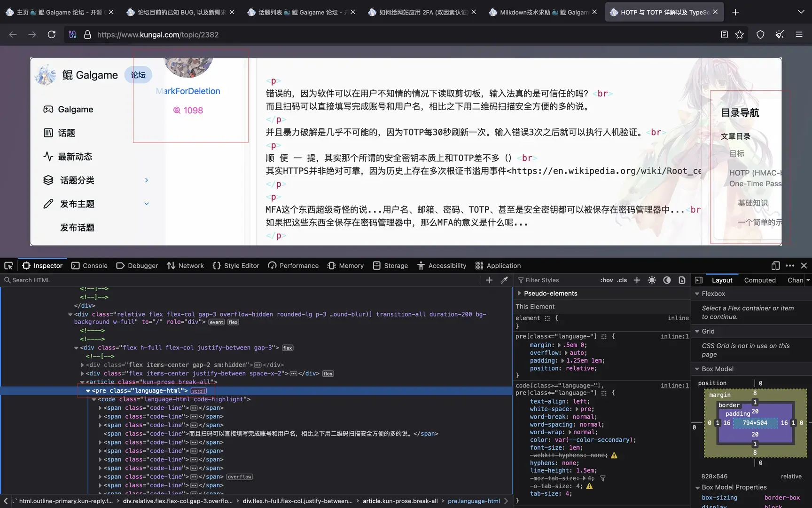This screenshot has width=812, height=508.
Task: Activate the element picker in DevTools
Action: 8,266
